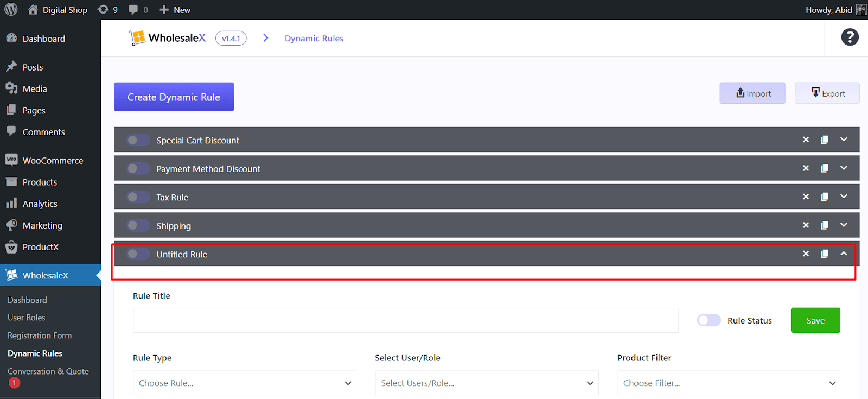
Task: Open the updates icon showing 9
Action: point(107,10)
